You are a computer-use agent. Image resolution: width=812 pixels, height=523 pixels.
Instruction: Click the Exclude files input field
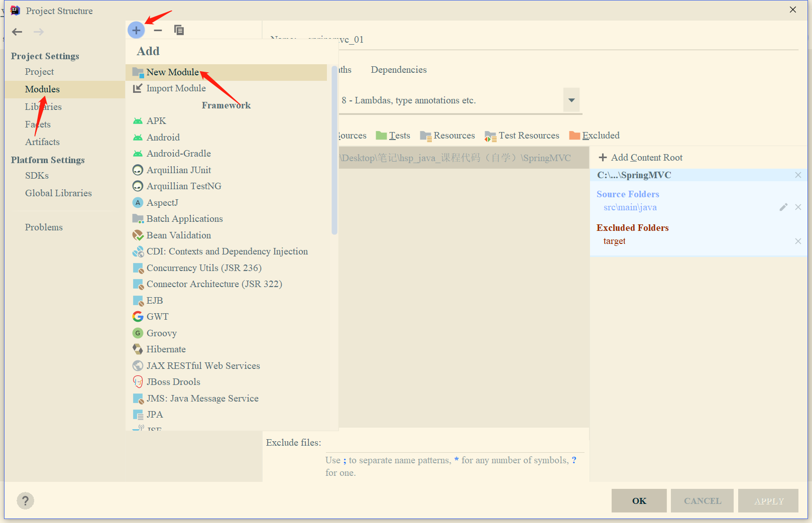pos(454,443)
